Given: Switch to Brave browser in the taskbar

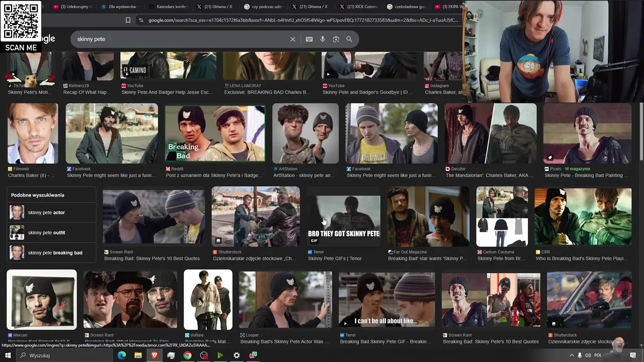Looking at the screenshot, I should tap(154, 355).
